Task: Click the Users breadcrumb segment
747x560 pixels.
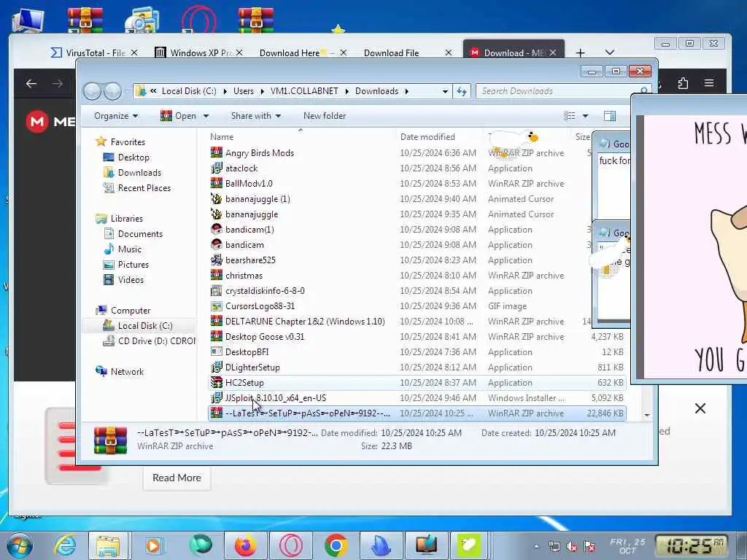Action: tap(244, 91)
